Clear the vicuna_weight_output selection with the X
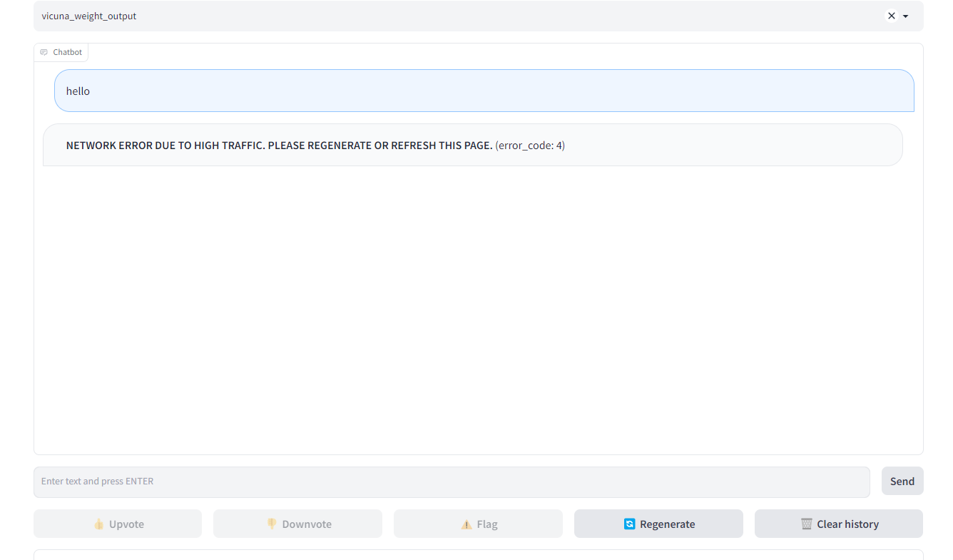953x560 pixels. click(x=891, y=16)
